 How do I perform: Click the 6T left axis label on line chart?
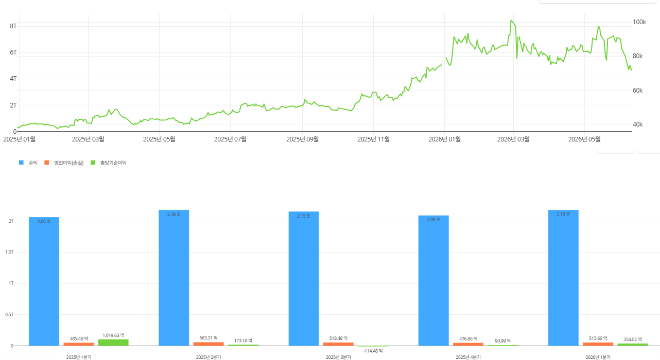(x=13, y=53)
